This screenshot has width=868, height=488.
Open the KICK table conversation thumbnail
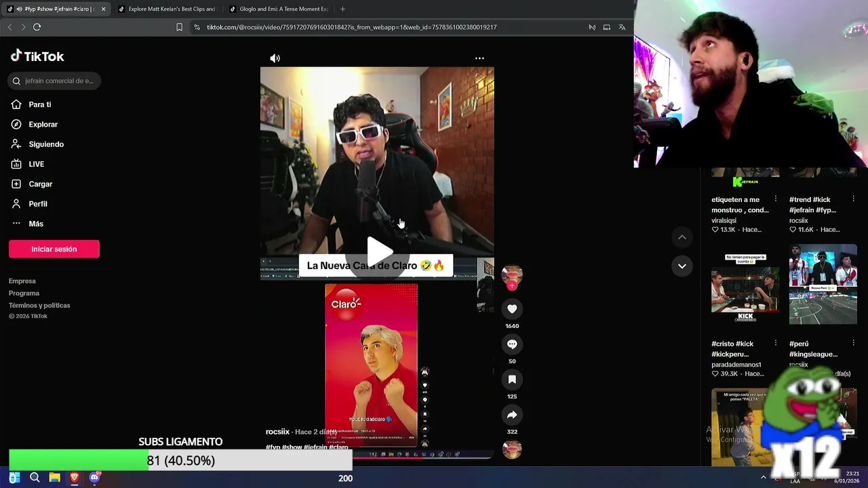click(745, 288)
